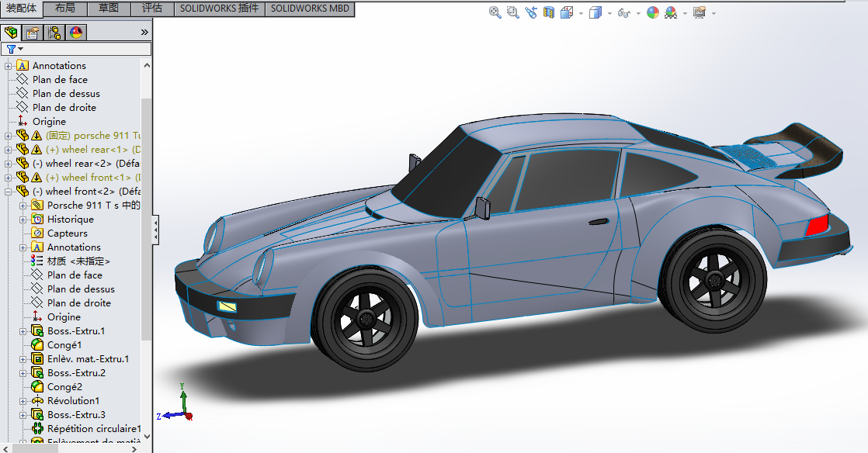The width and height of the screenshot is (868, 453).
Task: Click the tree filter funnel icon
Action: pyautogui.click(x=11, y=49)
